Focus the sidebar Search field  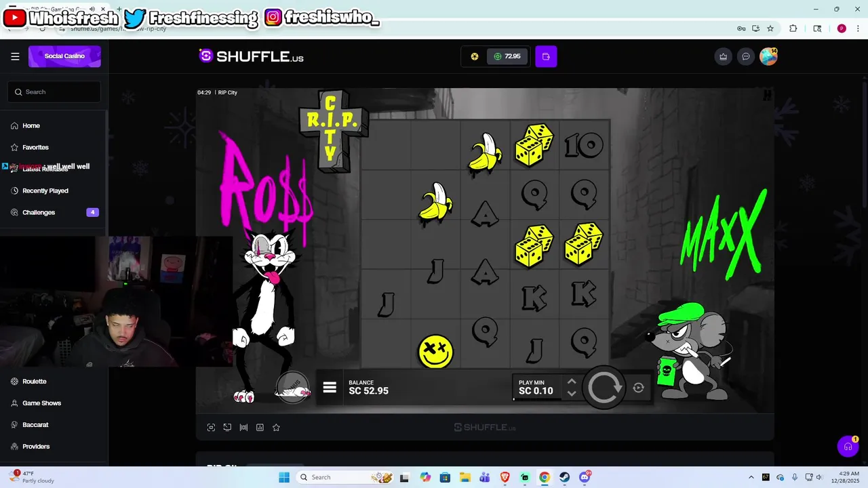(x=54, y=91)
